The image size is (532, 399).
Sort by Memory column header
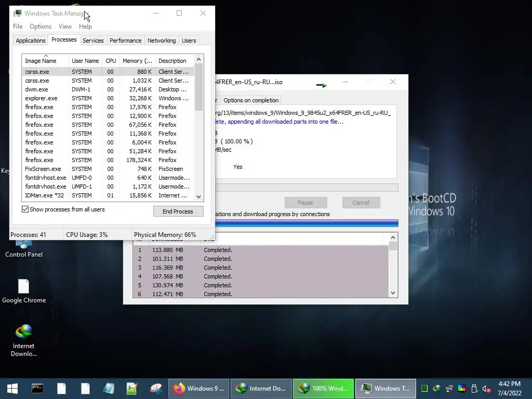pos(137,60)
